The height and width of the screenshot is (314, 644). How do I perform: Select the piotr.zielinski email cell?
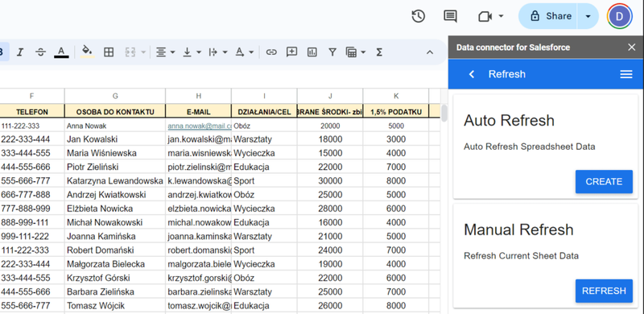point(198,167)
